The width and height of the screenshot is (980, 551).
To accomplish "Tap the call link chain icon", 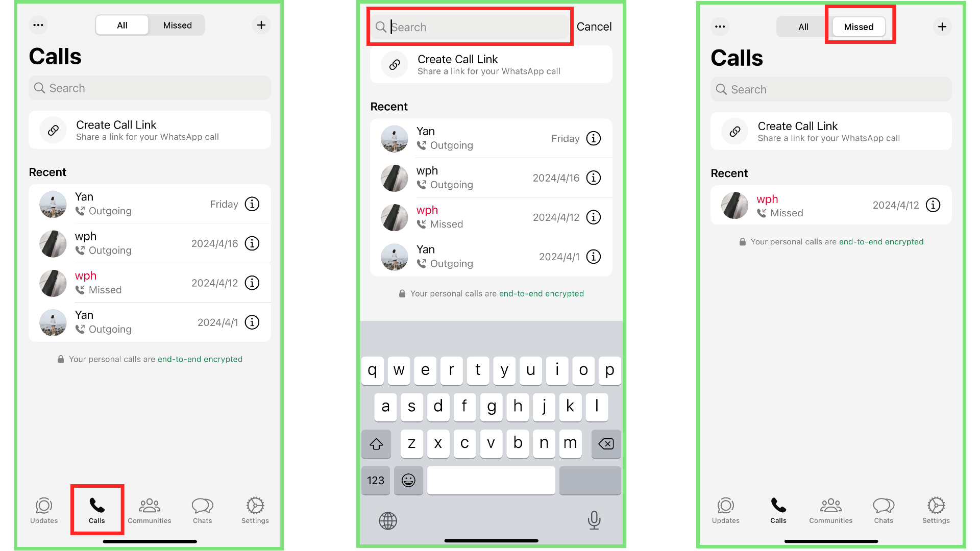I will pos(53,130).
